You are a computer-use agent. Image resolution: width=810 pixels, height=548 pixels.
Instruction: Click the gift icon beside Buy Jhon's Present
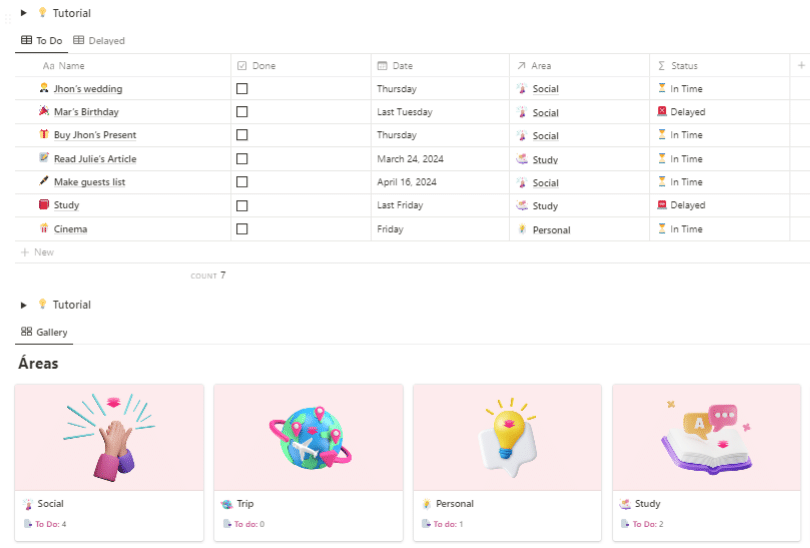(x=44, y=135)
